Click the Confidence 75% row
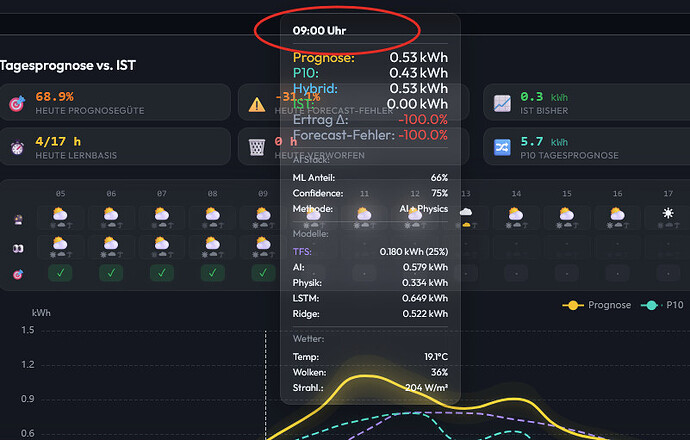 click(x=370, y=193)
